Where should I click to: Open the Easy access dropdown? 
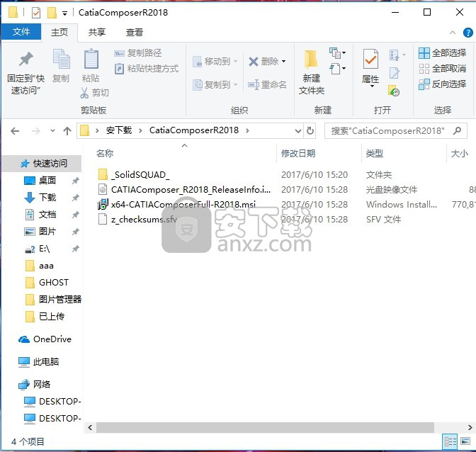coord(338,69)
